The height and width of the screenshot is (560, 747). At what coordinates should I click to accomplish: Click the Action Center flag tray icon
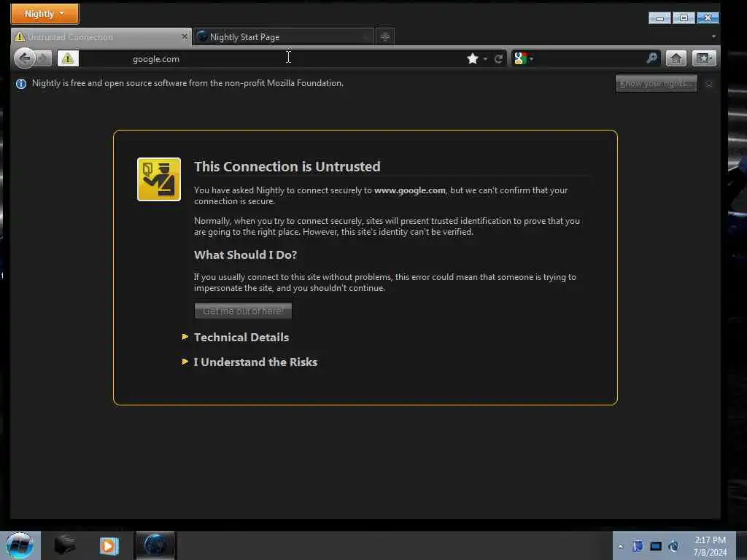(638, 546)
